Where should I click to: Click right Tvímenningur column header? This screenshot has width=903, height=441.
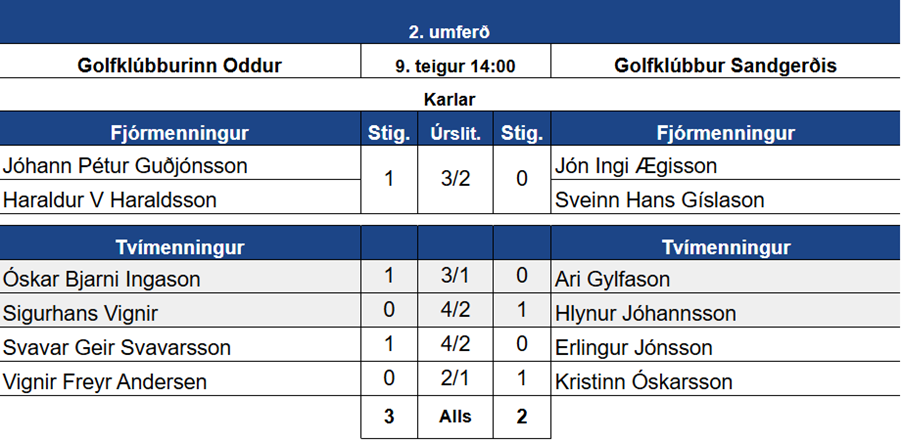(725, 247)
